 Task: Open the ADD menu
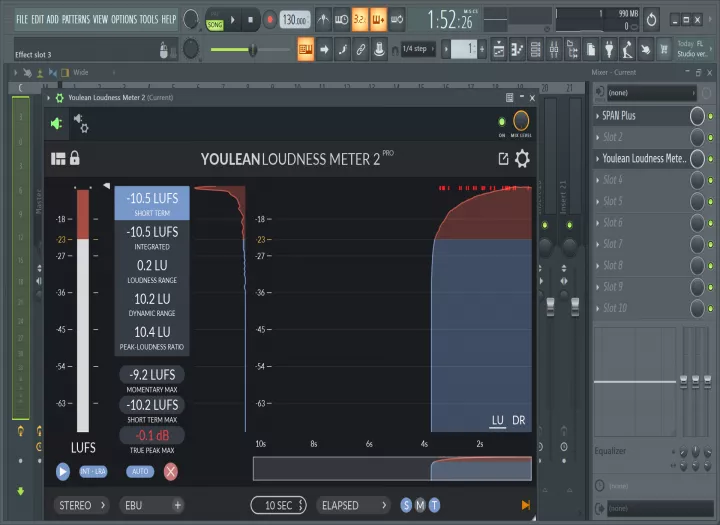click(52, 19)
